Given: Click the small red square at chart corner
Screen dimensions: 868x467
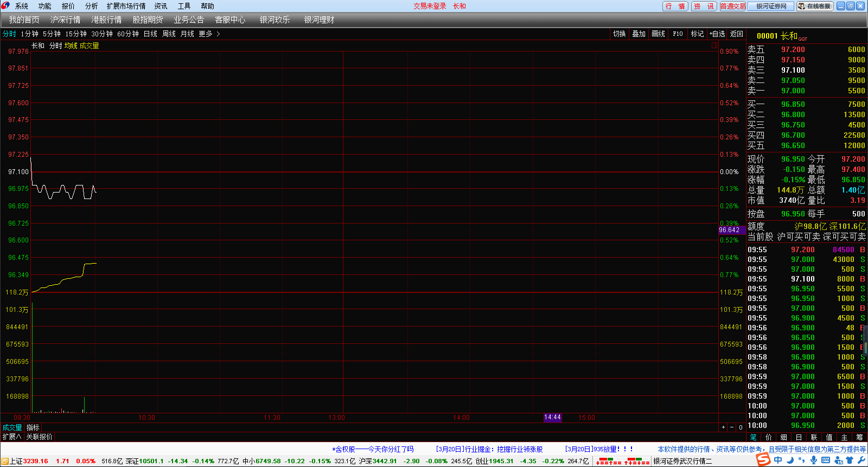Looking at the screenshot, I should 714,46.
